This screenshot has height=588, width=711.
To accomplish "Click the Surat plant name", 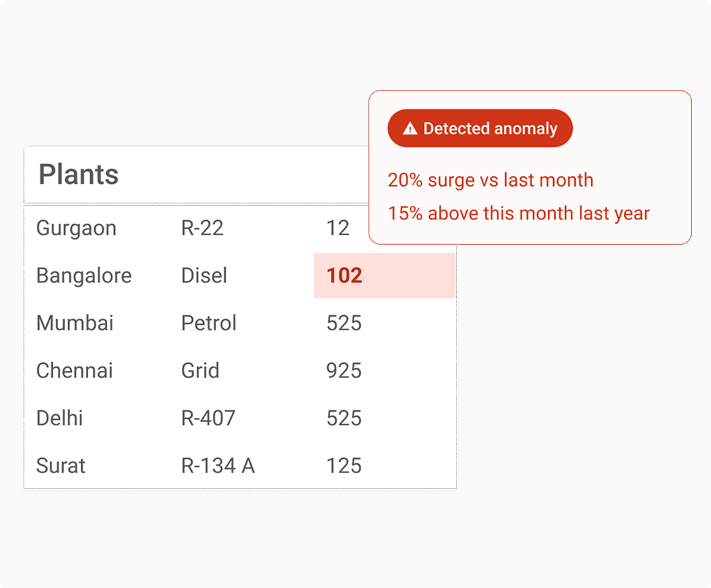I will click(61, 466).
